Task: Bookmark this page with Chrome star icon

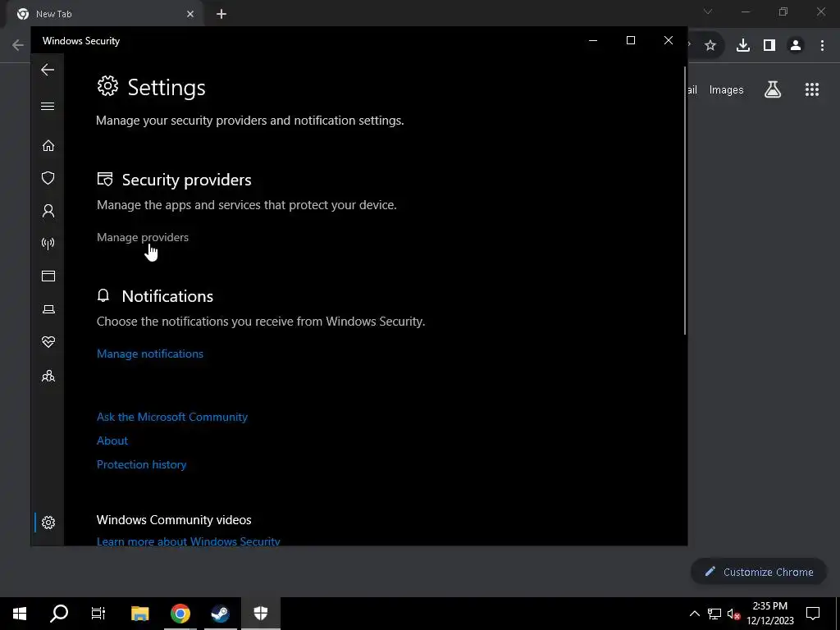Action: click(710, 46)
